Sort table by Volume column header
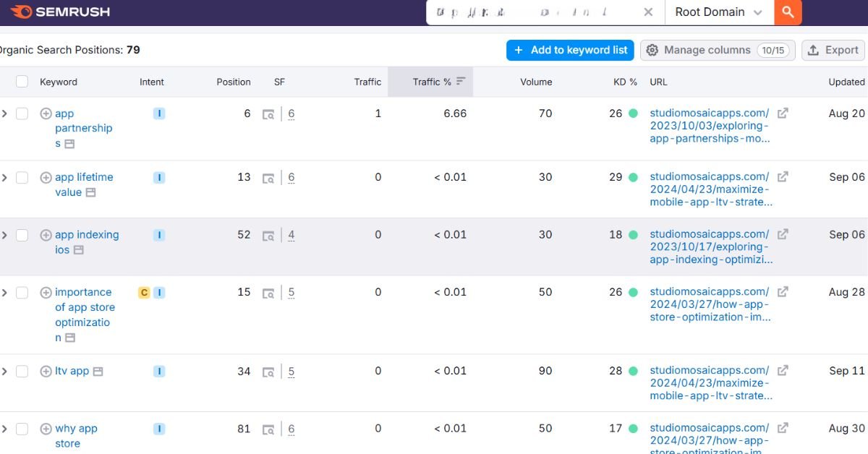 click(535, 82)
